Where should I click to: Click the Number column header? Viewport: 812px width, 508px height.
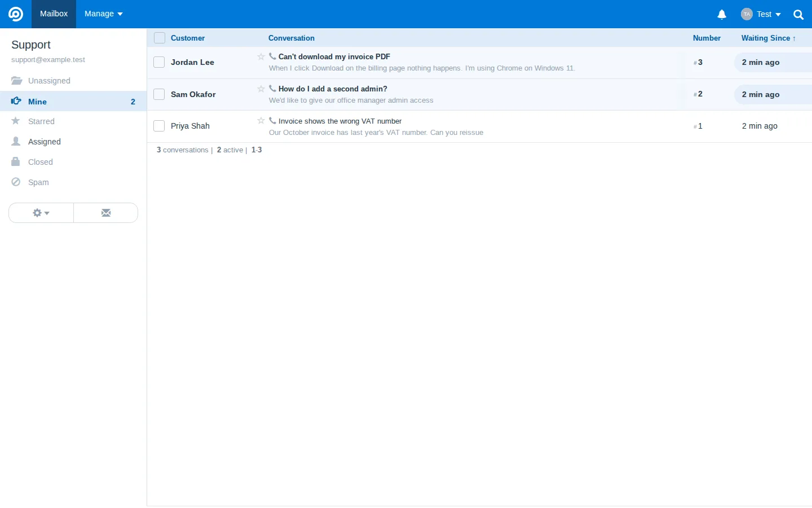tap(707, 38)
